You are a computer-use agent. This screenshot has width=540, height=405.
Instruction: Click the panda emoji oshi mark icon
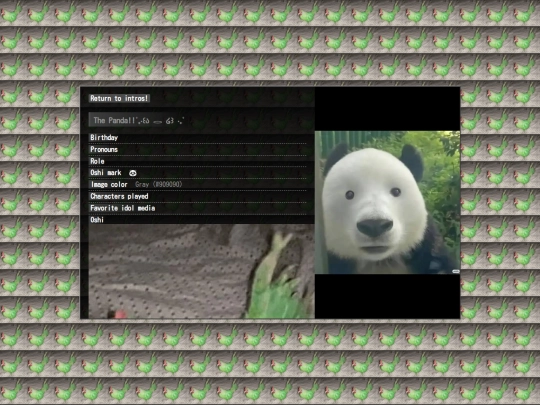(133, 173)
